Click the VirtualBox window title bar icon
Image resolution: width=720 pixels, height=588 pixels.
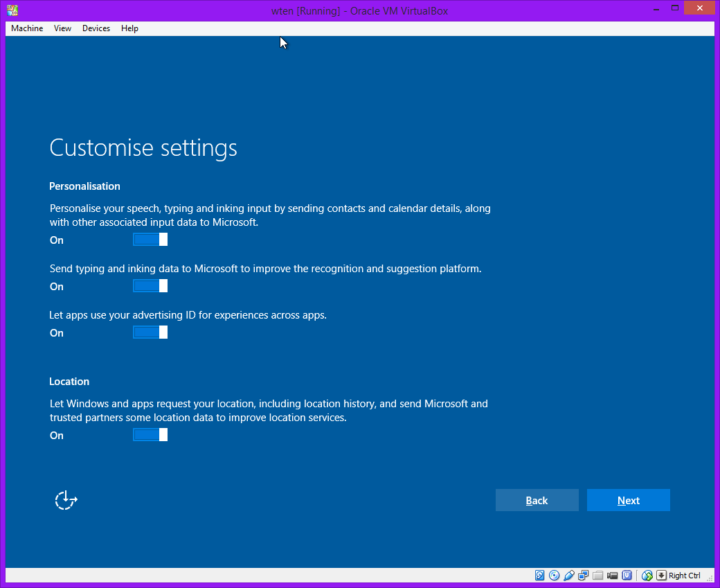(12, 10)
